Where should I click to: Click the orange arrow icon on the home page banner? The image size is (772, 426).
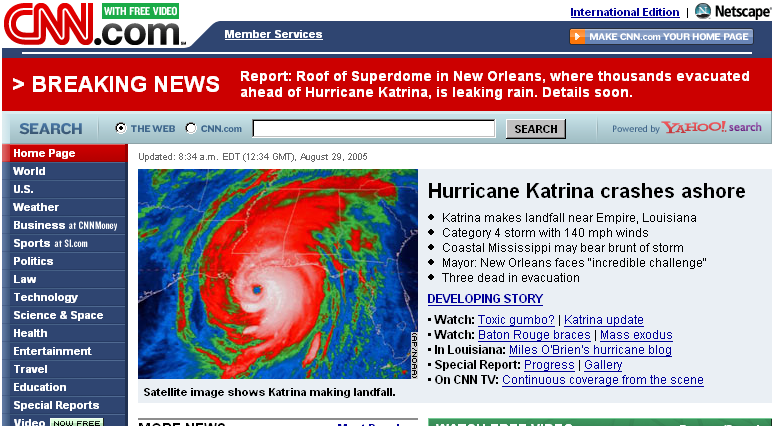pos(578,36)
